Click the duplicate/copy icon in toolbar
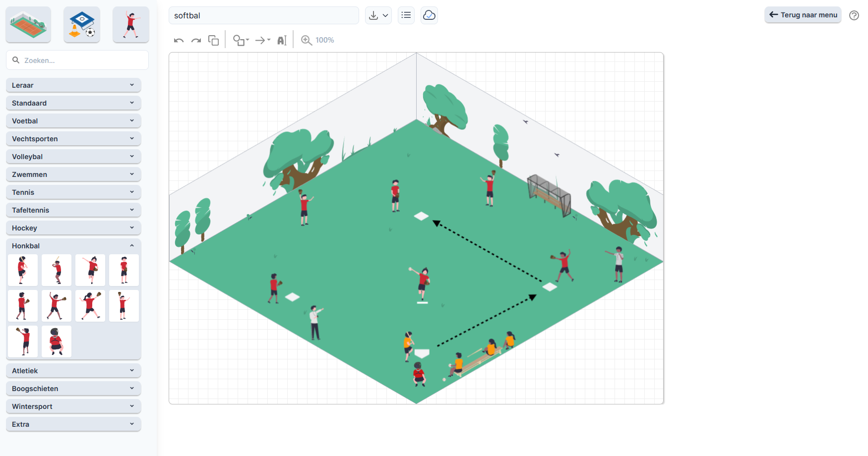Viewport: 868px width, 456px height. tap(214, 40)
